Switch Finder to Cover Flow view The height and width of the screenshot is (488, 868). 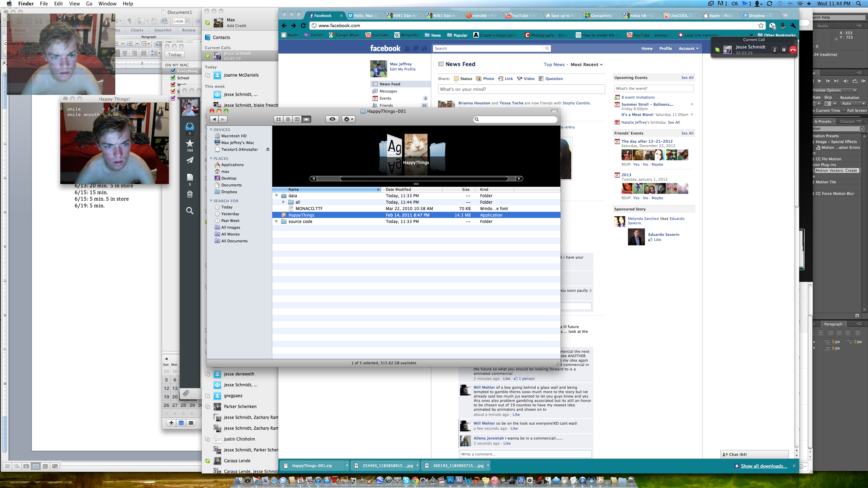click(307, 119)
